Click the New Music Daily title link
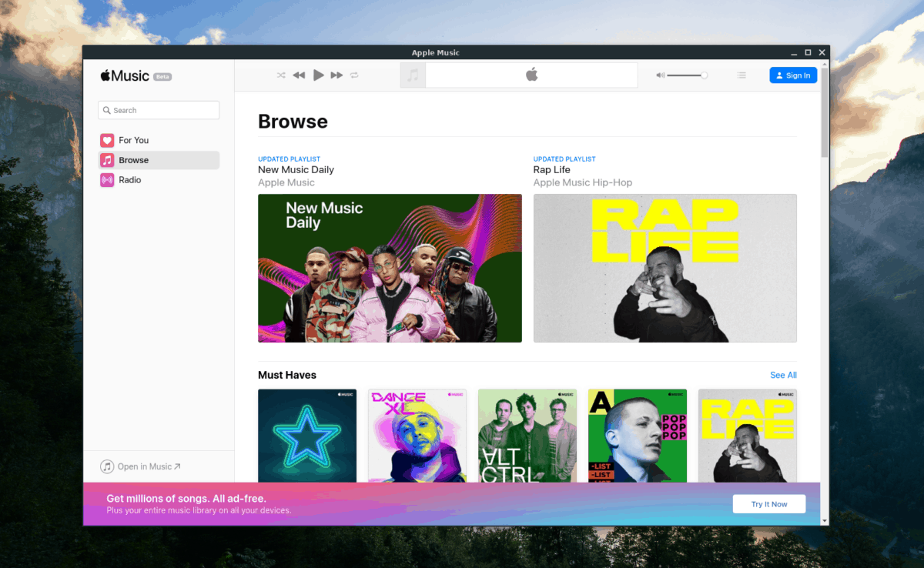Viewport: 924px width, 568px height. (x=296, y=170)
